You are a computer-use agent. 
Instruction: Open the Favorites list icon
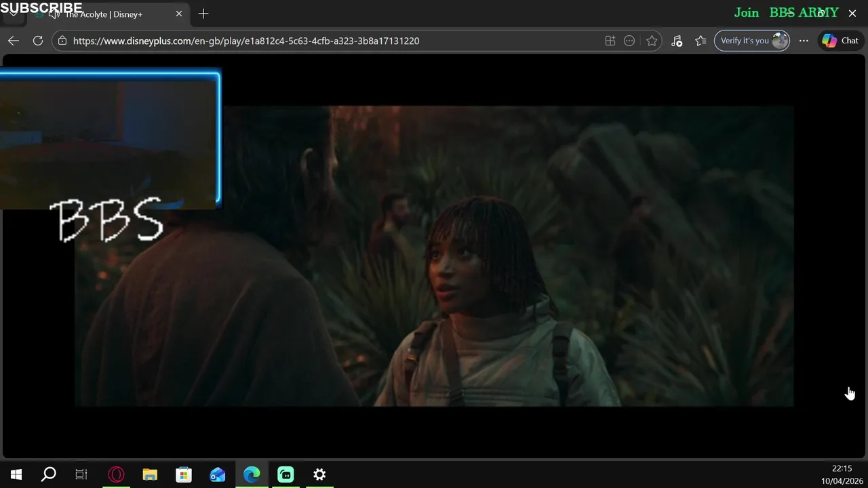pyautogui.click(x=701, y=41)
